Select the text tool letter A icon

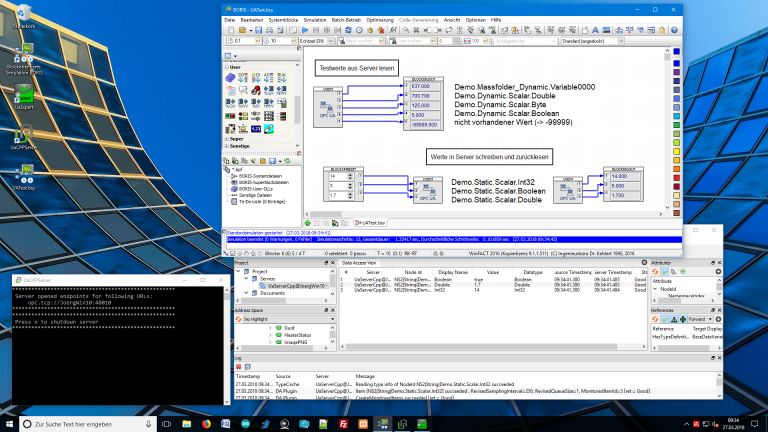[x=595, y=30]
